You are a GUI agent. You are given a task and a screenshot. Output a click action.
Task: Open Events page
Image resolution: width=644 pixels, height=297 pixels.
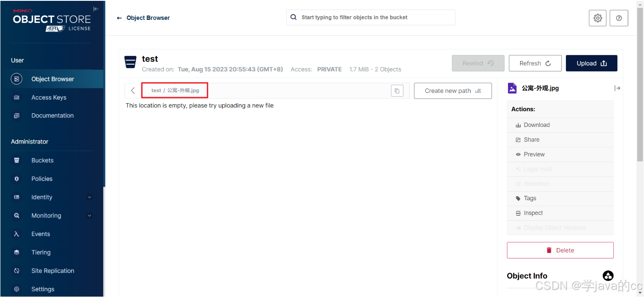tap(41, 234)
